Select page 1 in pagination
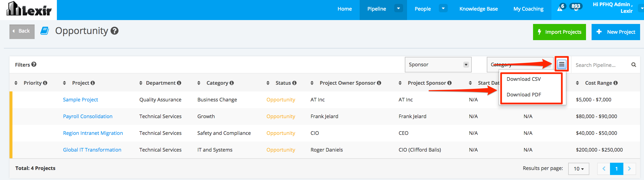The image size is (644, 180). pyautogui.click(x=616, y=169)
